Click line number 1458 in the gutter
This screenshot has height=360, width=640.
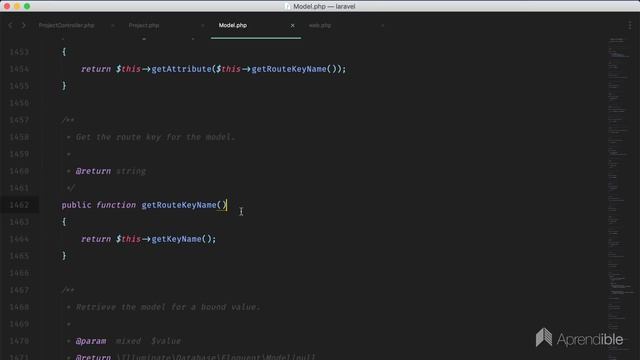pos(19,137)
